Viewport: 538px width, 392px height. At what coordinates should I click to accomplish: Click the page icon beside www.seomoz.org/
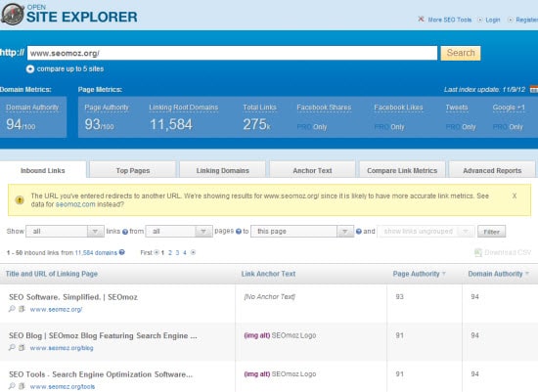tap(22, 309)
